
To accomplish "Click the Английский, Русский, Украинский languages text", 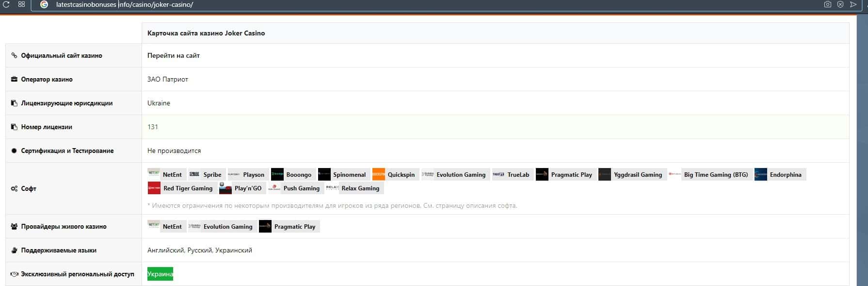I will pos(200,250).
